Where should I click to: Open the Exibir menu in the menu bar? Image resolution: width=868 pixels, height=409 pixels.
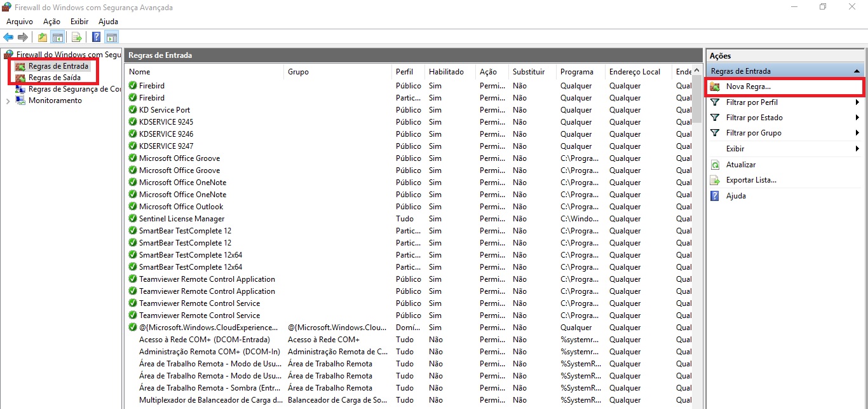pyautogui.click(x=79, y=22)
